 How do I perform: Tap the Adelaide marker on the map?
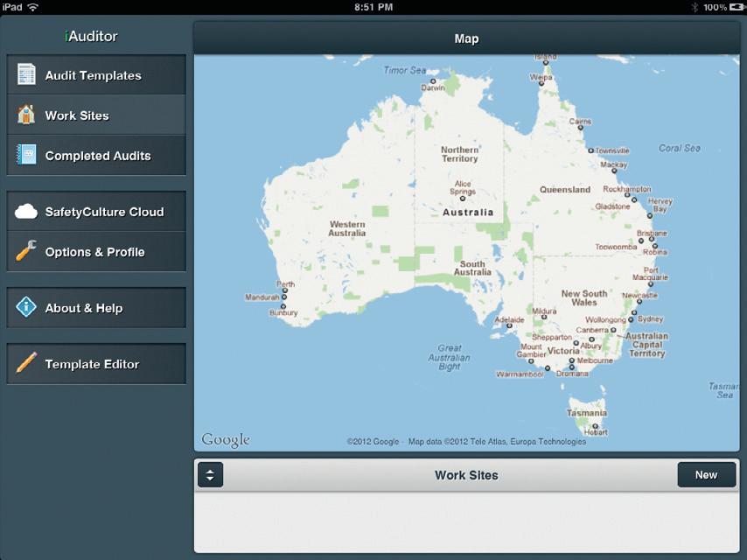click(x=509, y=326)
